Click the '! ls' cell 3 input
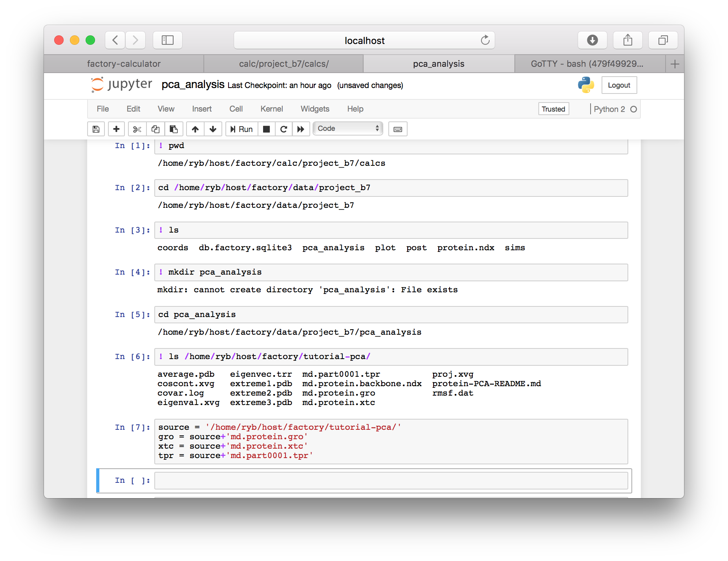728x561 pixels. [391, 230]
